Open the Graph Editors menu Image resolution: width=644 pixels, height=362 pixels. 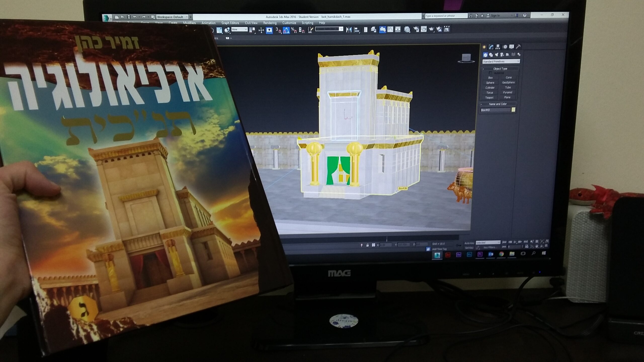[230, 23]
